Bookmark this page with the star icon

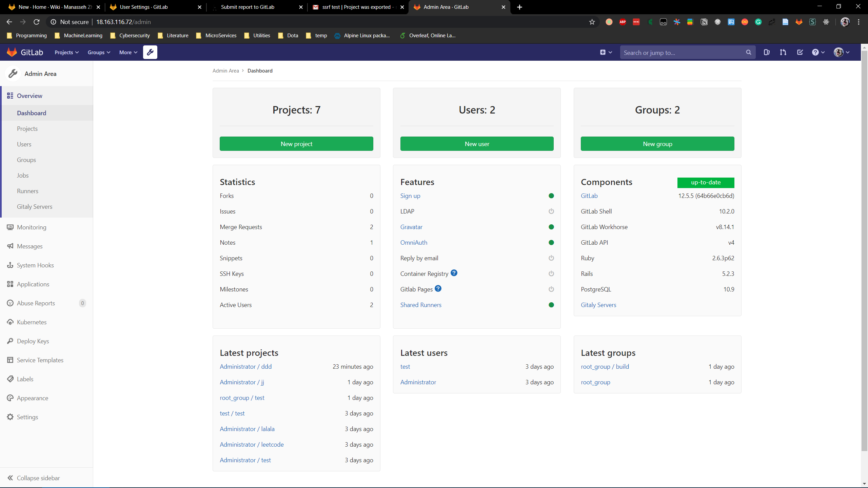592,22
